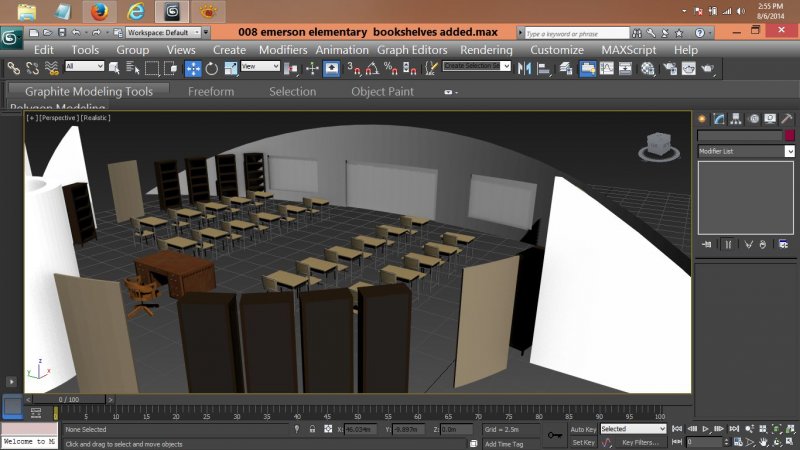Click the Set Key button
The width and height of the screenshot is (800, 450).
583,442
